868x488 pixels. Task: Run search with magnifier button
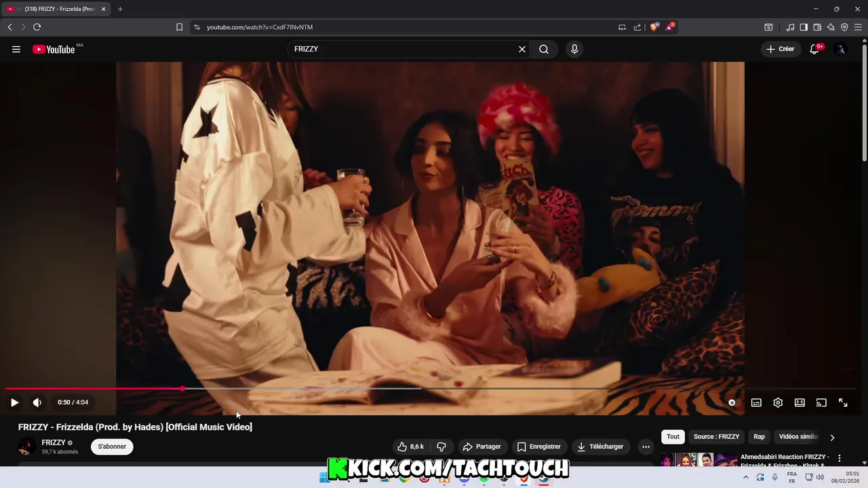pos(544,49)
